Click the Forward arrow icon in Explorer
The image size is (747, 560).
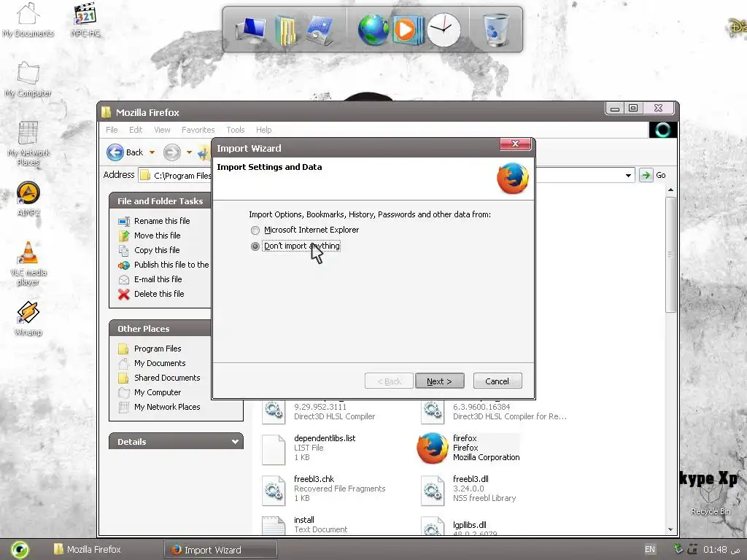click(172, 152)
